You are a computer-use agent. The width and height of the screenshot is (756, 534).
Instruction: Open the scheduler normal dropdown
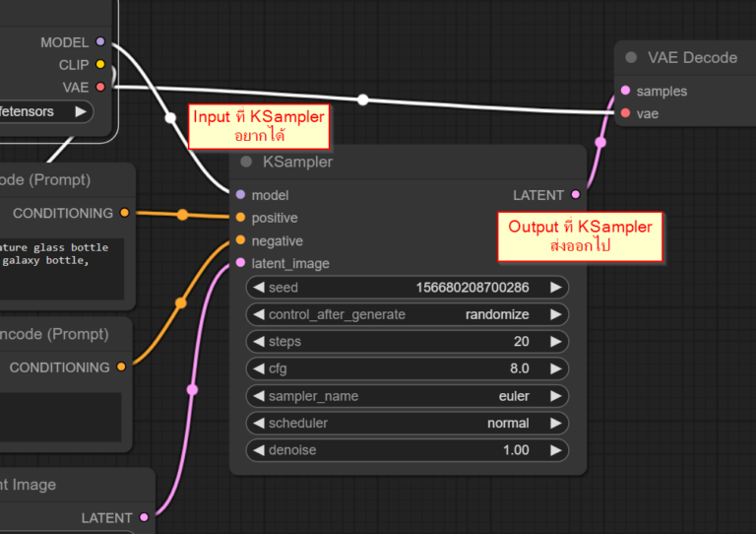pos(408,423)
